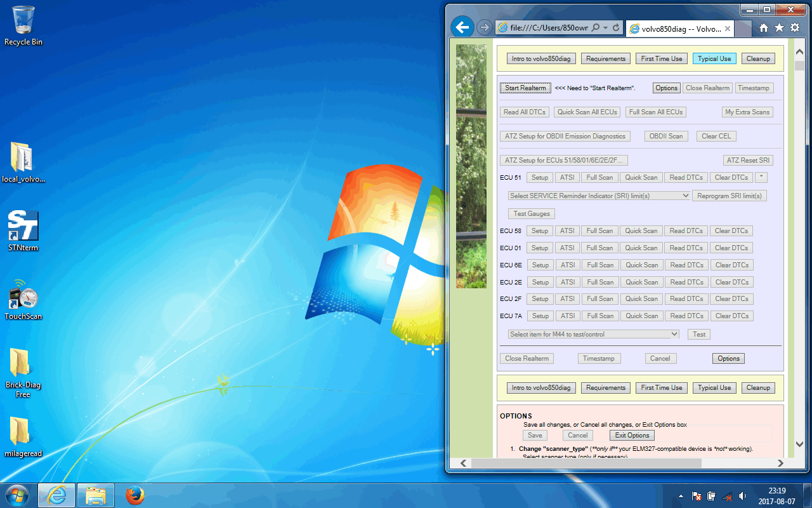Click the Full Scan All ECUs button
The height and width of the screenshot is (508, 812).
point(656,112)
